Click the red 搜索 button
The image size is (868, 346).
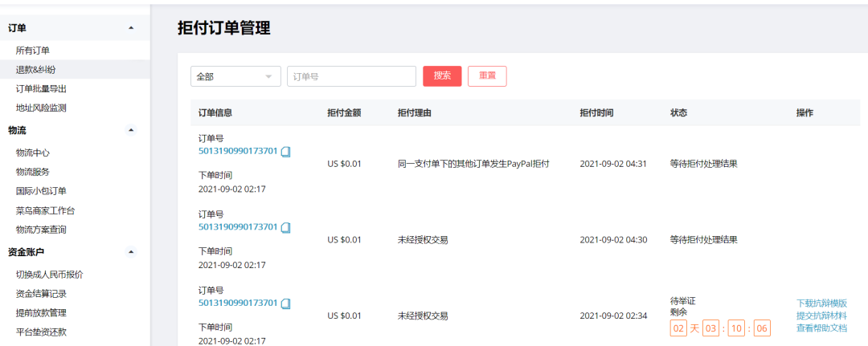pyautogui.click(x=442, y=76)
